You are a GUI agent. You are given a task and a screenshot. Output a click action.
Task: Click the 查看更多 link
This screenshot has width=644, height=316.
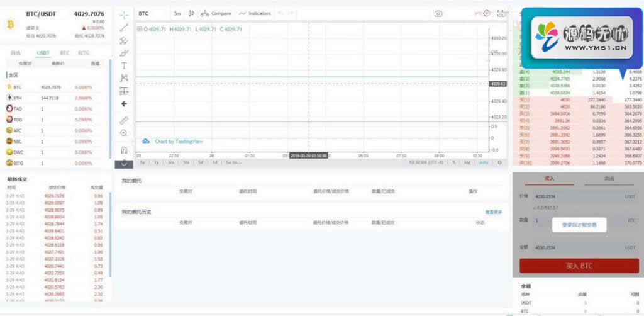point(494,212)
